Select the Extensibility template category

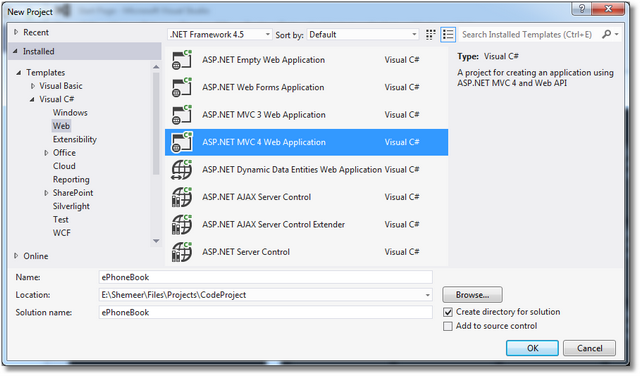pyautogui.click(x=75, y=139)
